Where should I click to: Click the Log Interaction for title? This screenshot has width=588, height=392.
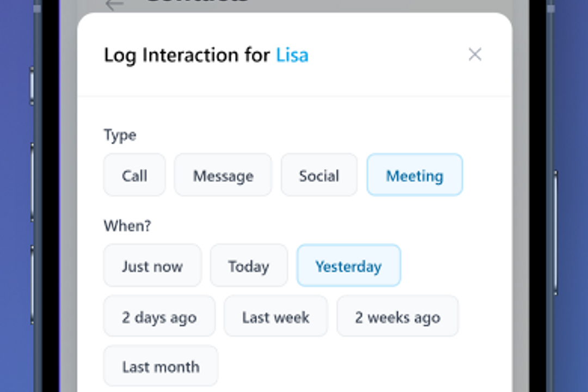coord(187,55)
